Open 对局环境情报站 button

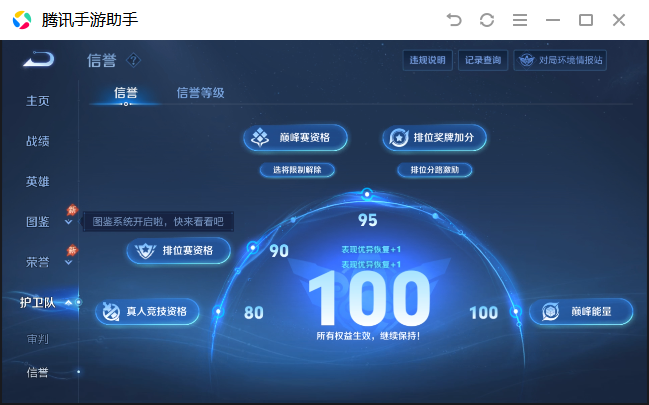(x=560, y=60)
